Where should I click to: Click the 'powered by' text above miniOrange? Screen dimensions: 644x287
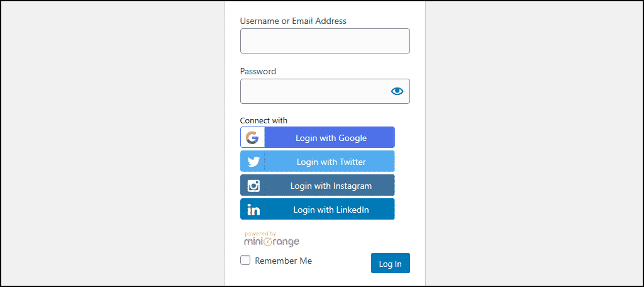pyautogui.click(x=260, y=234)
